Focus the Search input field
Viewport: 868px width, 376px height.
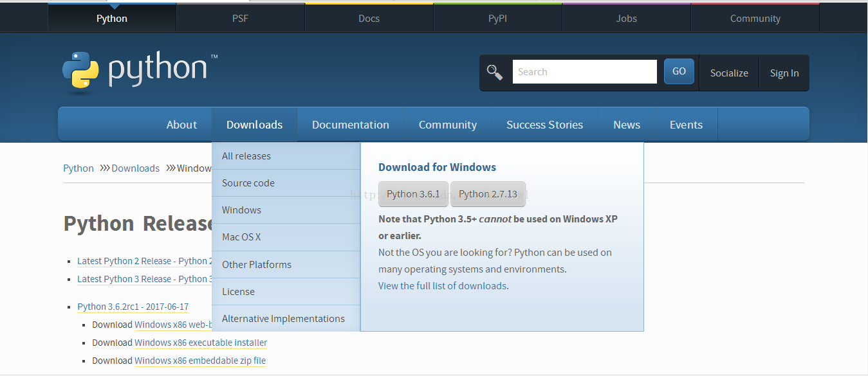pos(584,72)
